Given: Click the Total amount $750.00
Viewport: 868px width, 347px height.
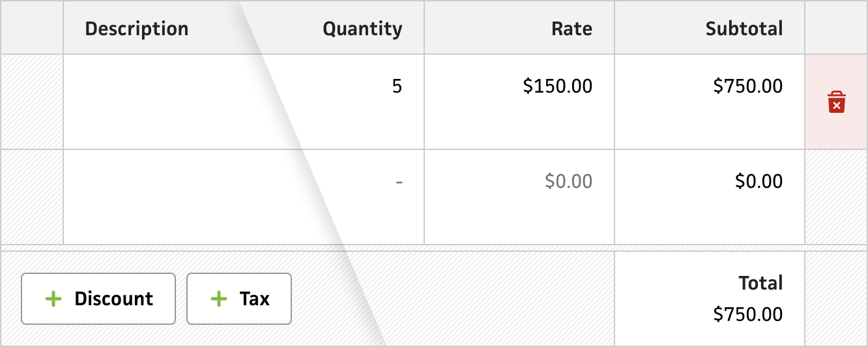Looking at the screenshot, I should point(748,314).
